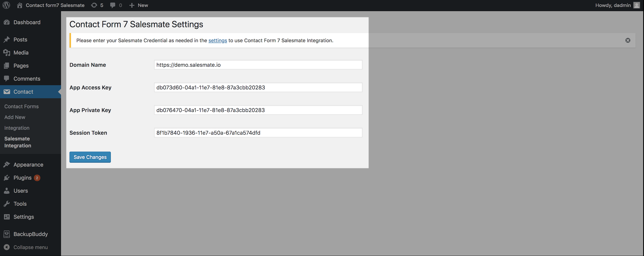
Task: Follow the settings link in the notice
Action: coord(218,40)
